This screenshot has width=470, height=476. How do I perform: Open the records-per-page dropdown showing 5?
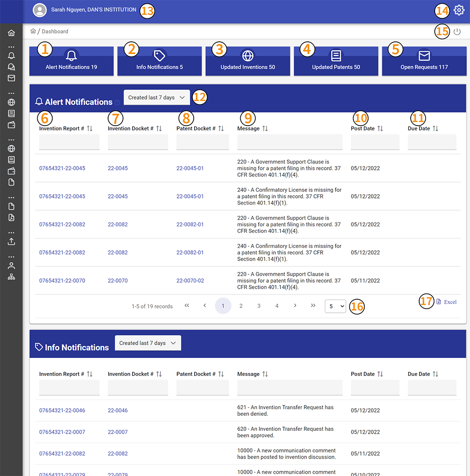pyautogui.click(x=335, y=306)
